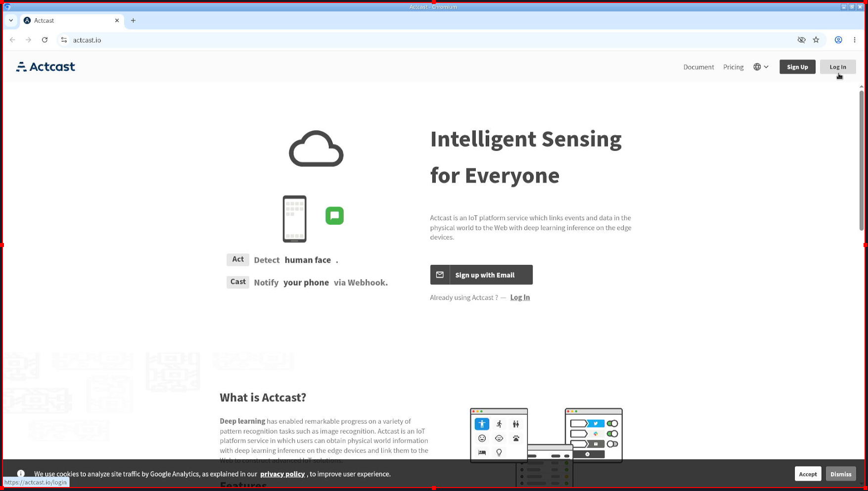
Task: Click the envelope icon on signup button
Action: [440, 275]
